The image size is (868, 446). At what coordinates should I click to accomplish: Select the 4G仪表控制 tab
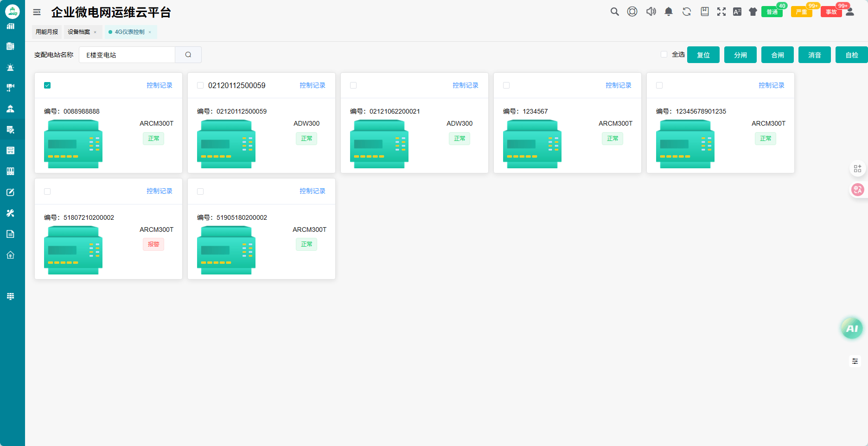pos(130,32)
